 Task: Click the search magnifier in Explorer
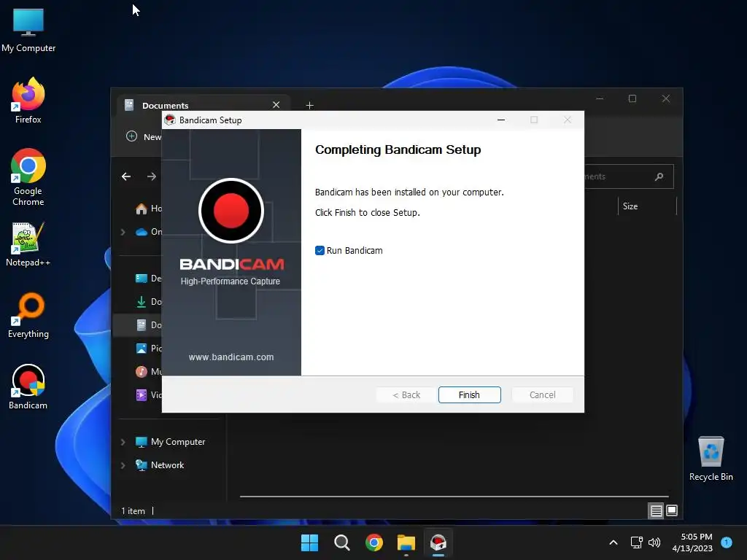(659, 176)
